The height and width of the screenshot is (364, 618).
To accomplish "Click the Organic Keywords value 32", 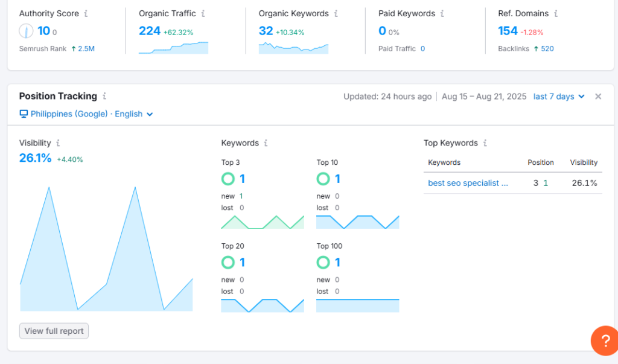I will click(266, 31).
